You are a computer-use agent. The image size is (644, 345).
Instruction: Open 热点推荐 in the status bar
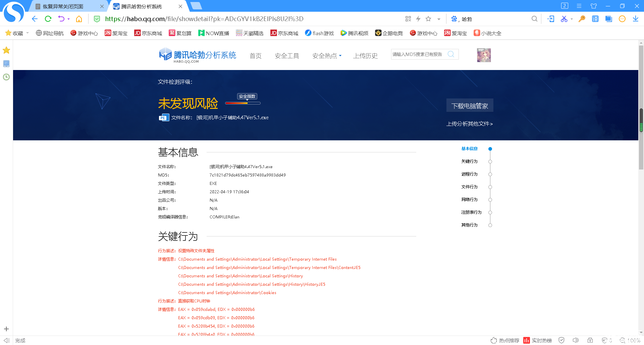[505, 340]
